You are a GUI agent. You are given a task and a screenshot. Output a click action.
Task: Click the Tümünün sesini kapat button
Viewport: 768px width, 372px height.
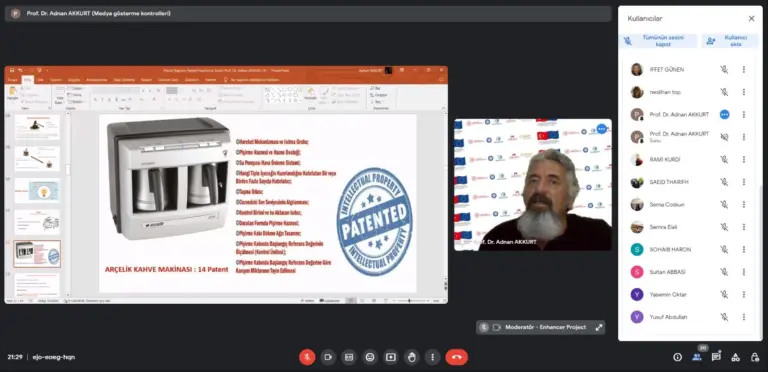click(x=658, y=41)
